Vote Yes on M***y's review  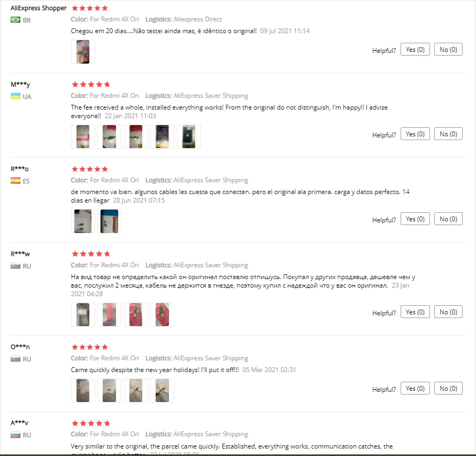tap(415, 134)
